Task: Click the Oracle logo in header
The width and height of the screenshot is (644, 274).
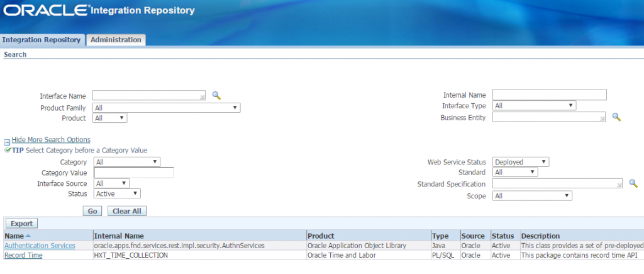Action: pyautogui.click(x=45, y=10)
